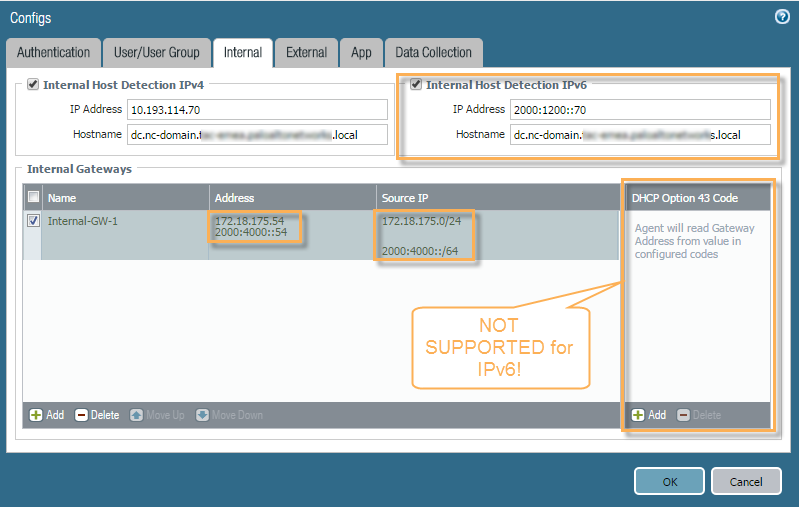The image size is (799, 507).
Task: Click the red Delete icon for gateways
Action: [x=82, y=415]
